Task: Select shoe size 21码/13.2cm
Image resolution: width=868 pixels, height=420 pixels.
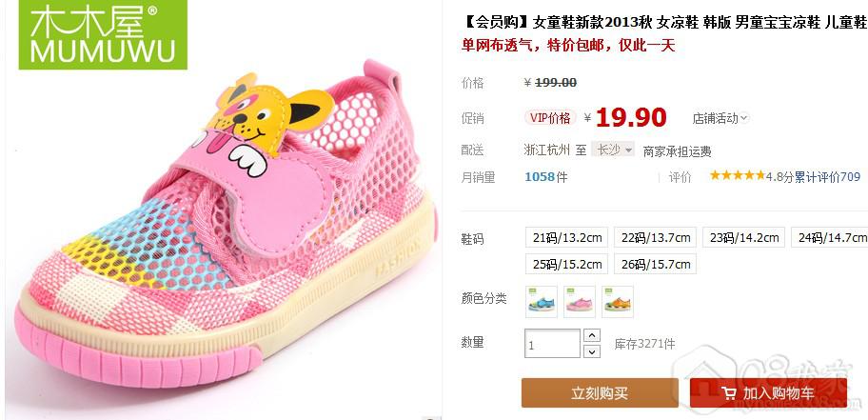Action: (567, 238)
